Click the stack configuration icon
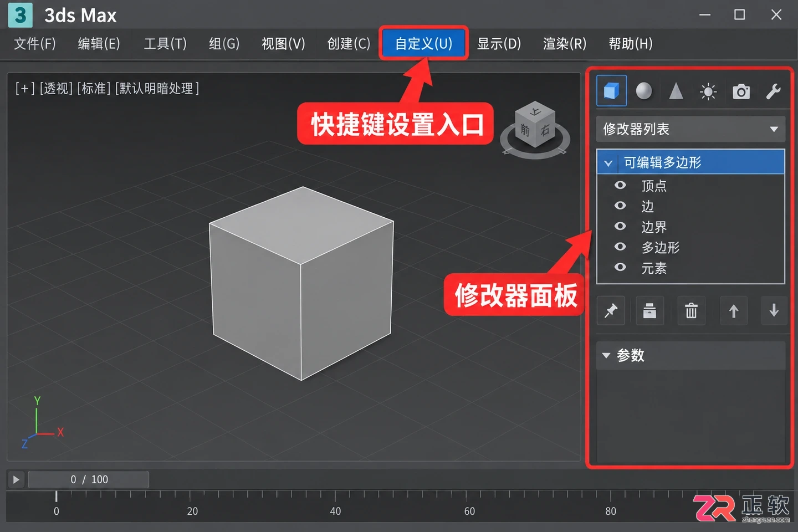Image resolution: width=798 pixels, height=532 pixels. [649, 311]
